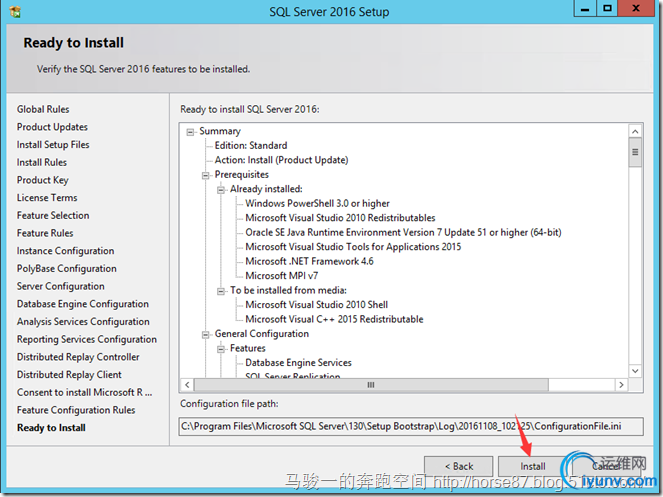Viewport: 663px width, 497px height.
Task: Select Windows PowerShell 3.0 or higher row
Action: pyautogui.click(x=318, y=204)
